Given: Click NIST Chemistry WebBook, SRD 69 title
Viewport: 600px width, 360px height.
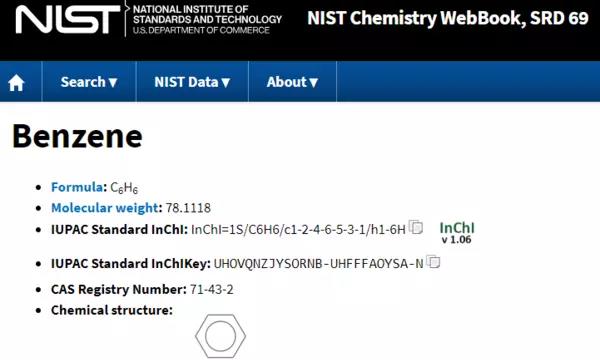Looking at the screenshot, I should point(448,18).
